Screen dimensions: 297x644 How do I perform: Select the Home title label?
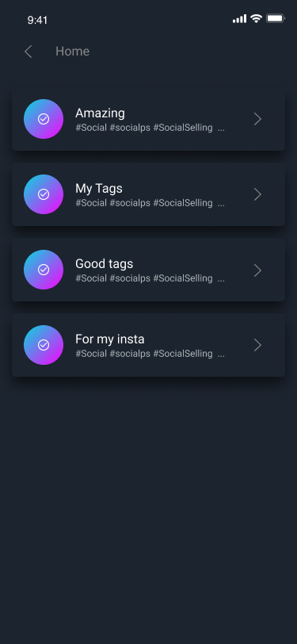[x=73, y=52]
